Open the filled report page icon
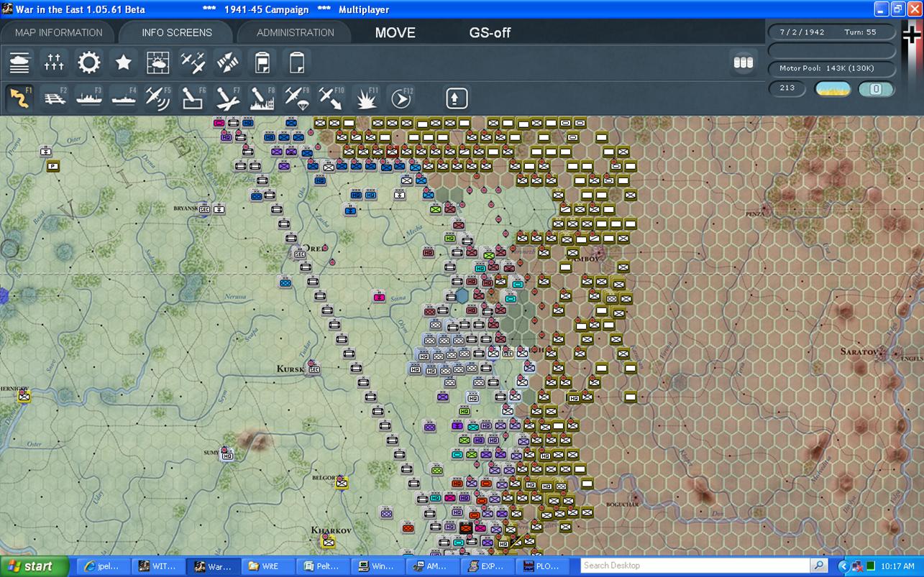 (x=262, y=63)
